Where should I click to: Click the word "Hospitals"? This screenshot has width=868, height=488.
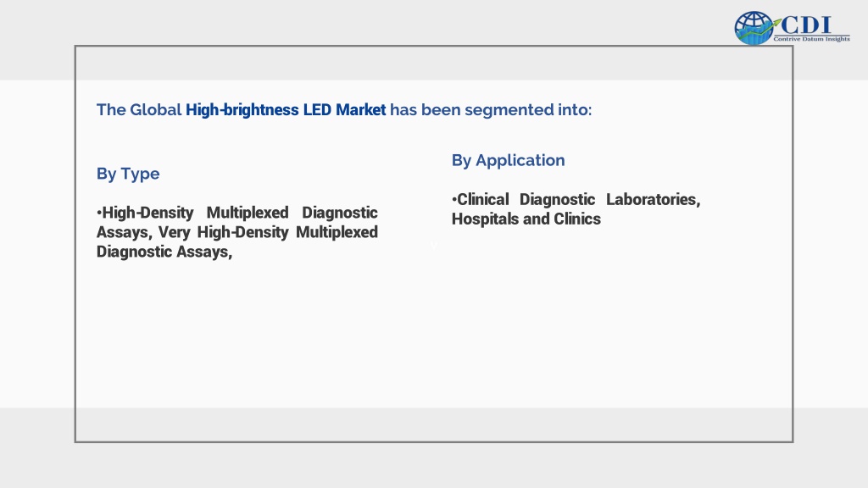pos(486,219)
